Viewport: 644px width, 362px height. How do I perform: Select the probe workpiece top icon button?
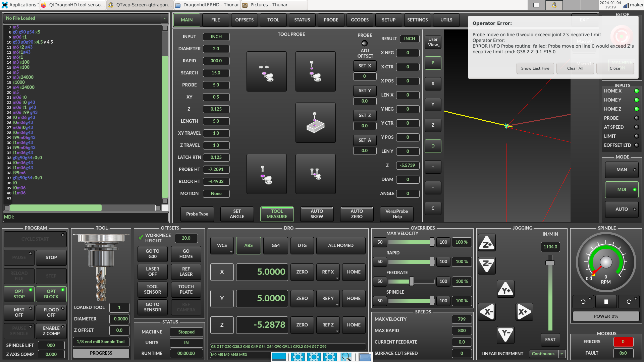click(x=315, y=123)
